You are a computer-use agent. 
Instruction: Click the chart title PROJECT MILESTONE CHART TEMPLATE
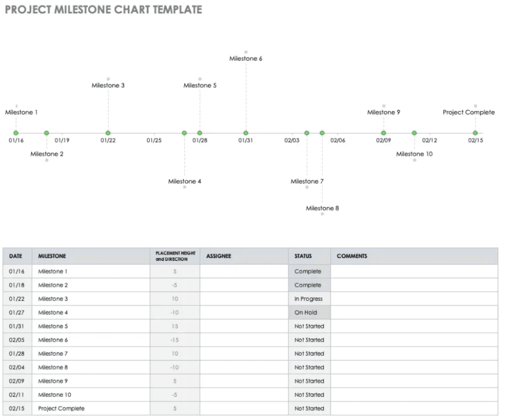(103, 10)
